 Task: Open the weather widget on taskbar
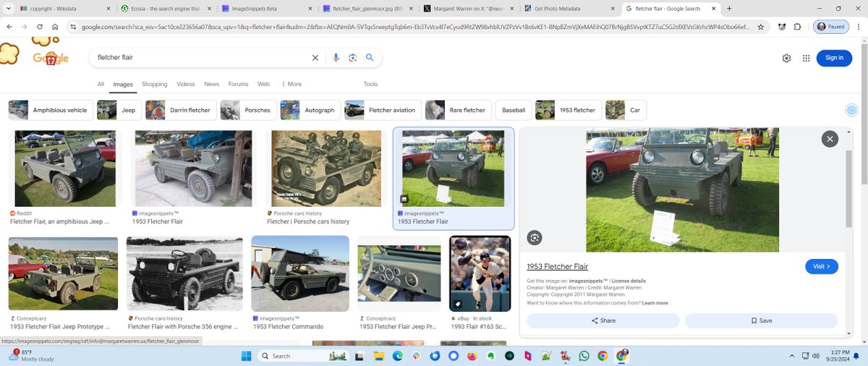pyautogui.click(x=30, y=355)
